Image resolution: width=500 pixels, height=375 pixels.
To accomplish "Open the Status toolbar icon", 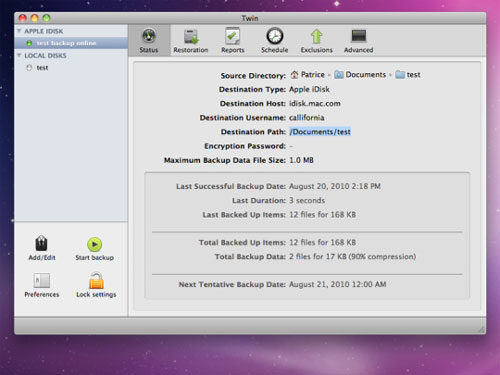I will click(x=149, y=36).
